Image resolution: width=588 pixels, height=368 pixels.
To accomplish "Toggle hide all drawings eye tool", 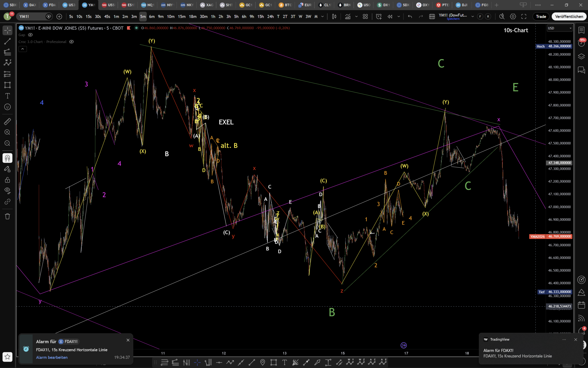I will [7, 190].
